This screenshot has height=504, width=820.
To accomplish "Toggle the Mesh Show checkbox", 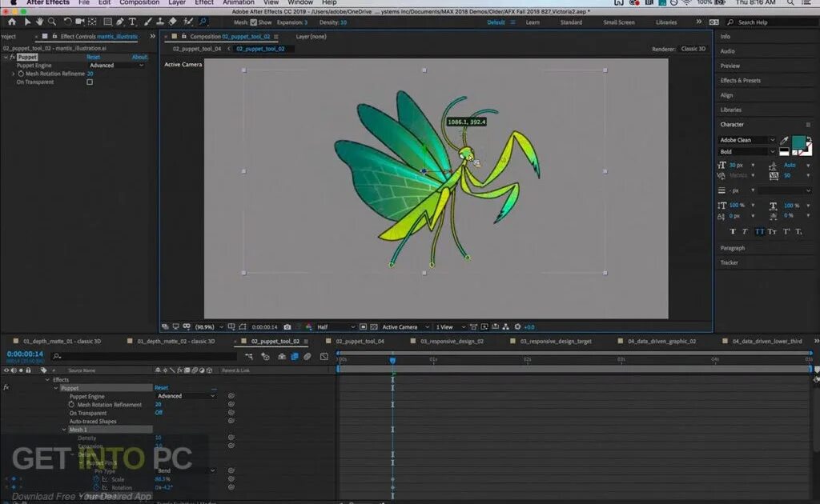I will pyautogui.click(x=254, y=22).
